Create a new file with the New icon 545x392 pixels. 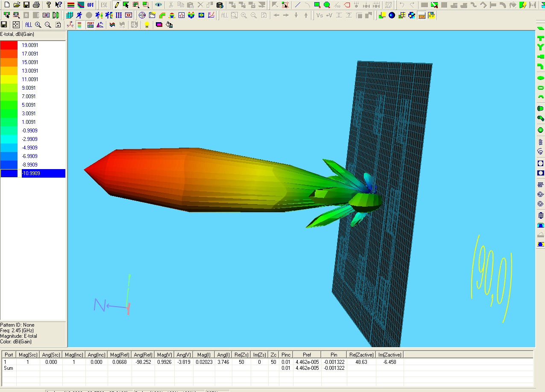click(6, 5)
